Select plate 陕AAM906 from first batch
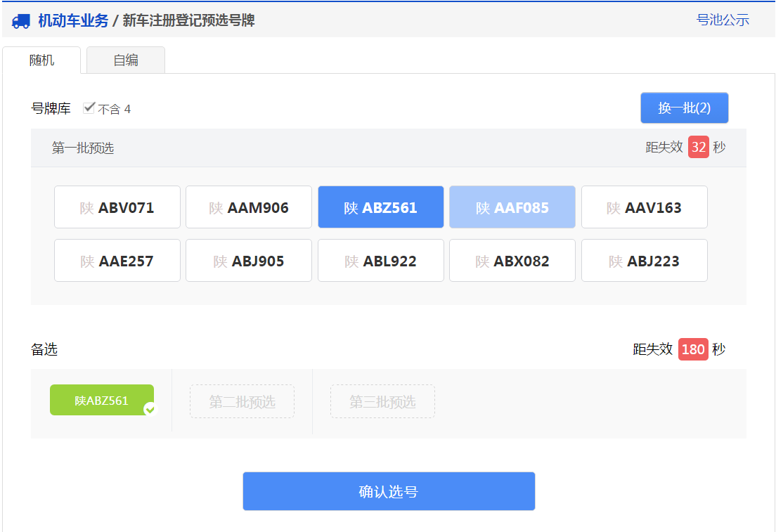 click(248, 207)
